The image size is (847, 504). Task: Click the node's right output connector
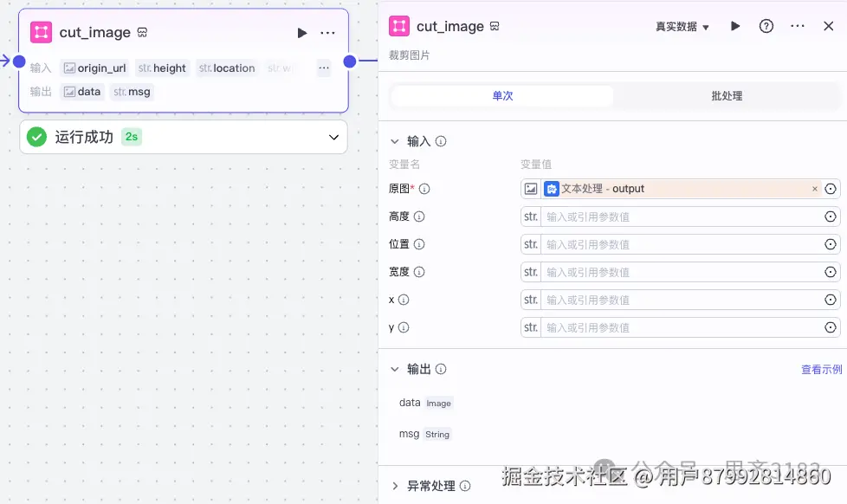click(x=350, y=61)
